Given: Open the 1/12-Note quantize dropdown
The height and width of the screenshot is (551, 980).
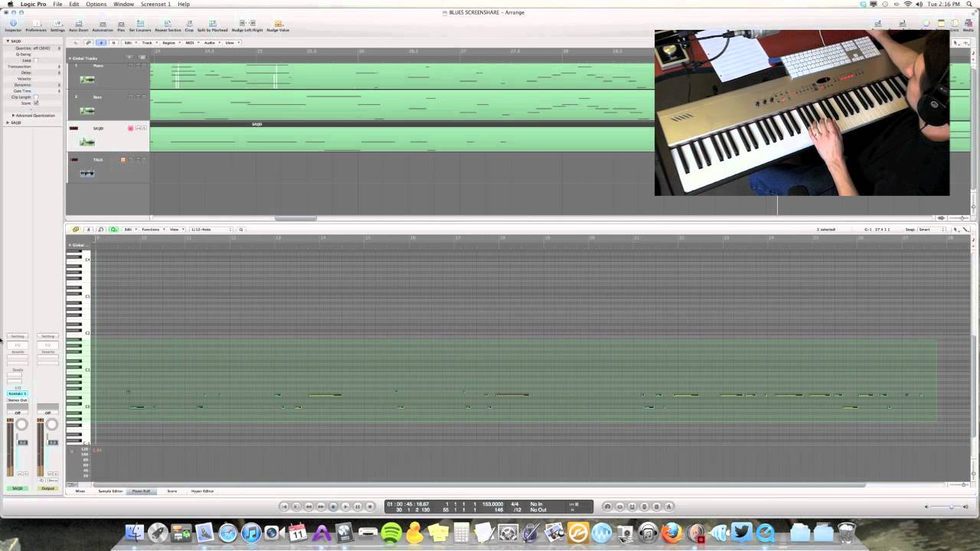Looking at the screenshot, I should (x=211, y=230).
